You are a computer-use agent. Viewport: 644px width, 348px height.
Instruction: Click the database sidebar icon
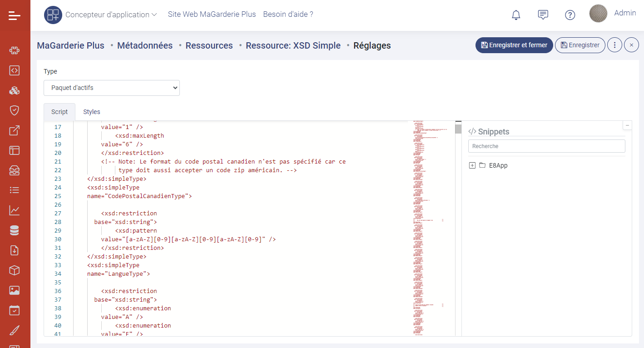click(15, 230)
